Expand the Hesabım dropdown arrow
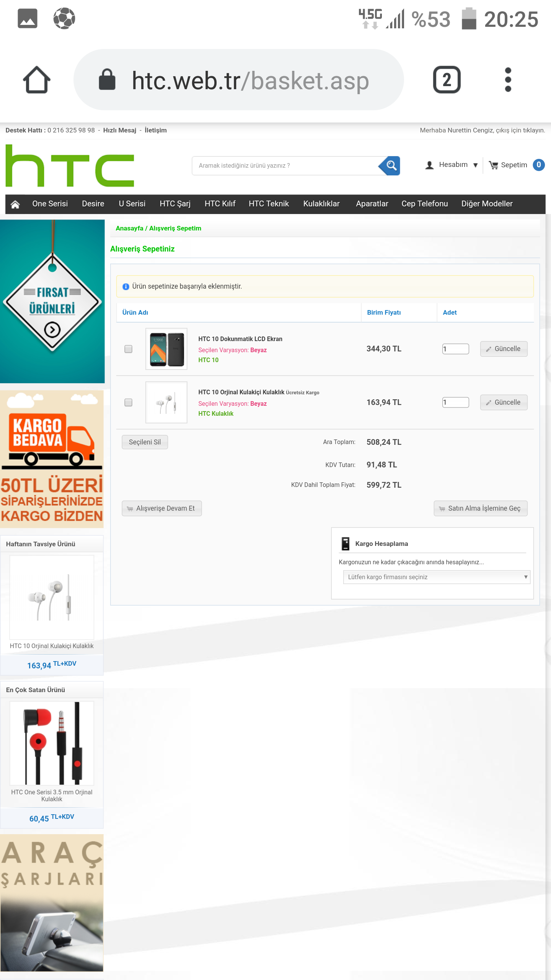This screenshot has height=980, width=551. pos(475,165)
